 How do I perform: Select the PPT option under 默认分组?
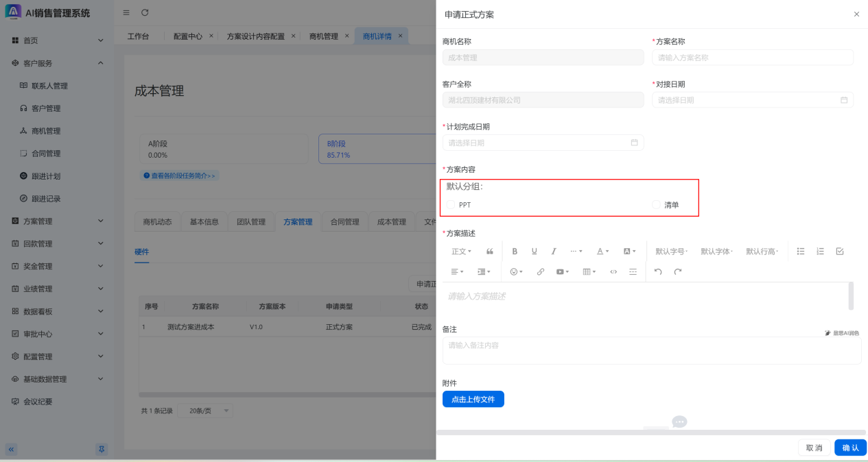point(451,205)
